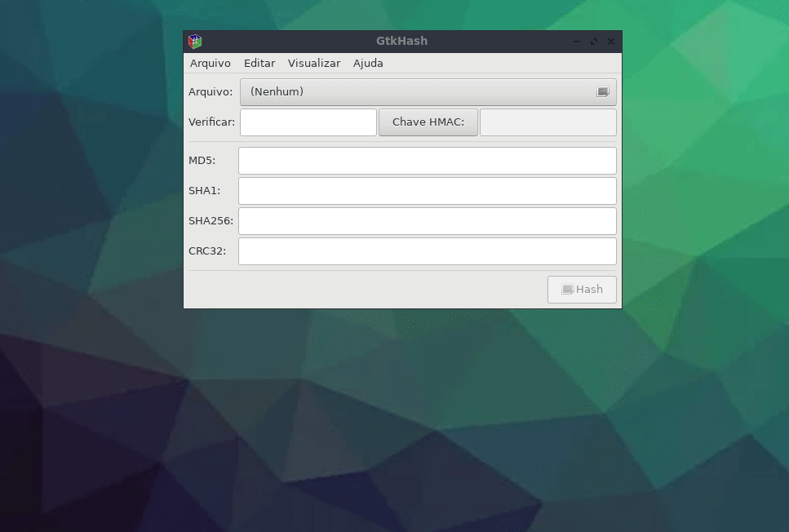The height and width of the screenshot is (532, 789).
Task: Click the GtkHash title text
Action: tap(402, 42)
